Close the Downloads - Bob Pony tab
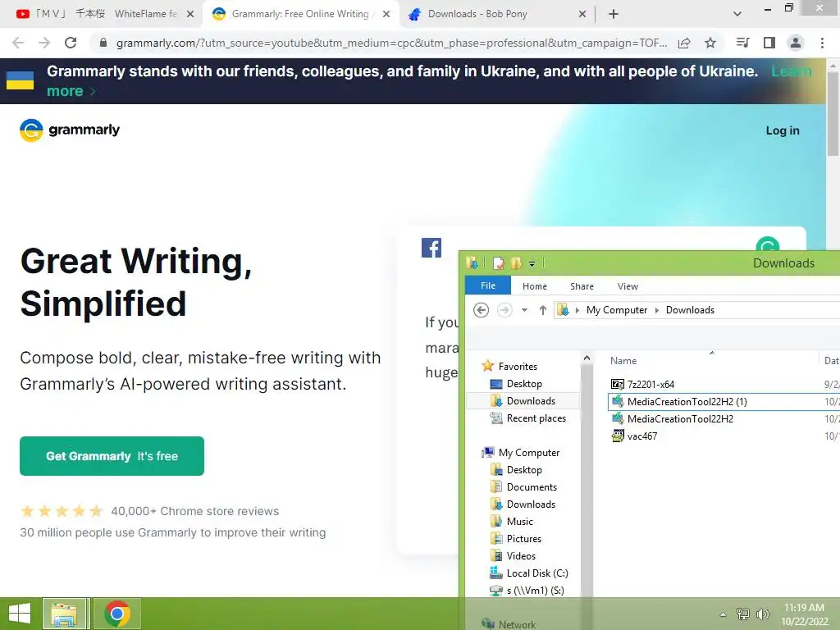The image size is (840, 630). click(x=582, y=14)
